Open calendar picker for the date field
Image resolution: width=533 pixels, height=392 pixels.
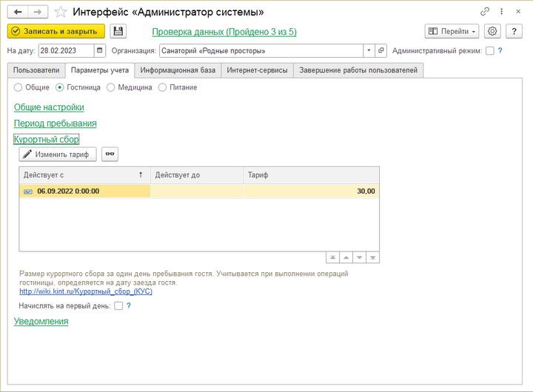(100, 50)
